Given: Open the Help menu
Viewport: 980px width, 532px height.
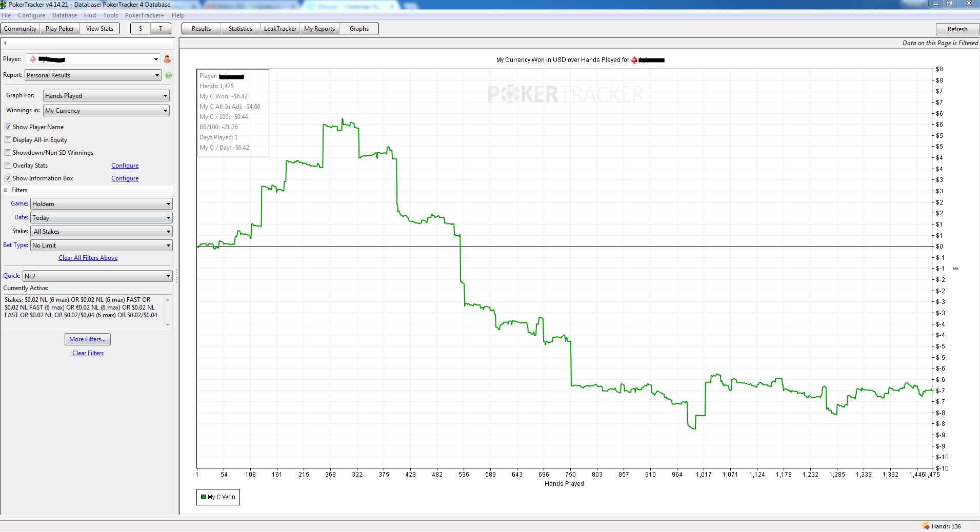Looking at the screenshot, I should click(178, 15).
